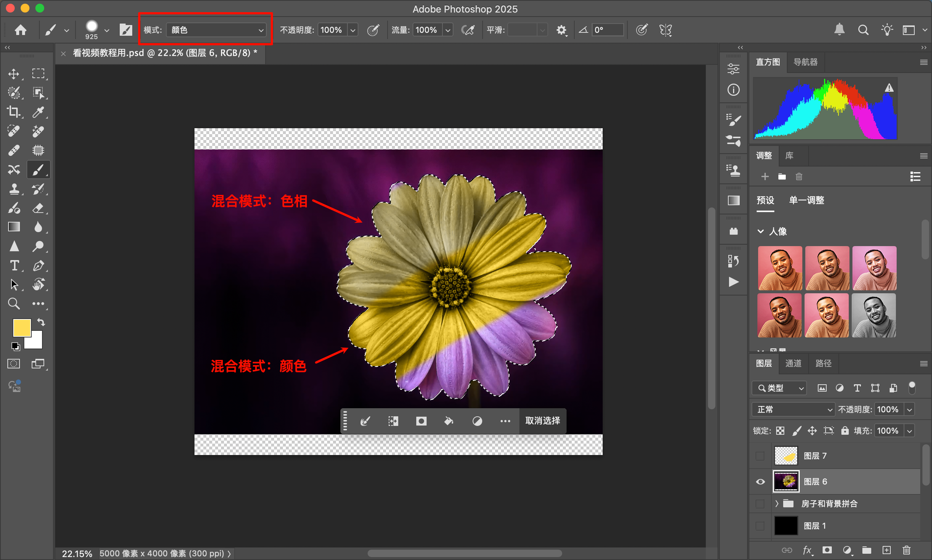Select the Move tool
This screenshot has height=560, width=932.
click(14, 74)
